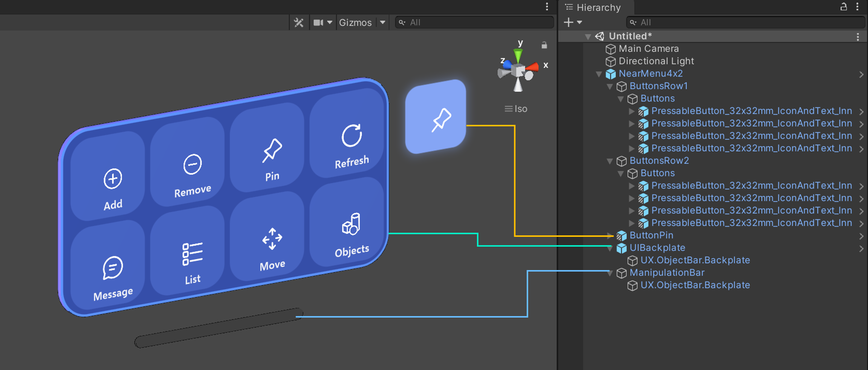Click the center cube of orientation gizmo

519,71
